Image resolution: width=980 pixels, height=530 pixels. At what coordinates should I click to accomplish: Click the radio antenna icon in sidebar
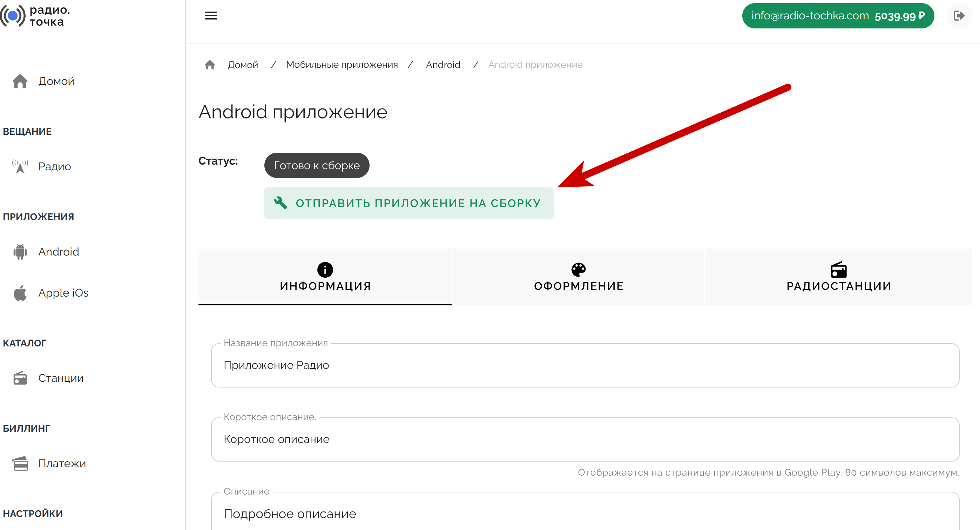click(20, 166)
